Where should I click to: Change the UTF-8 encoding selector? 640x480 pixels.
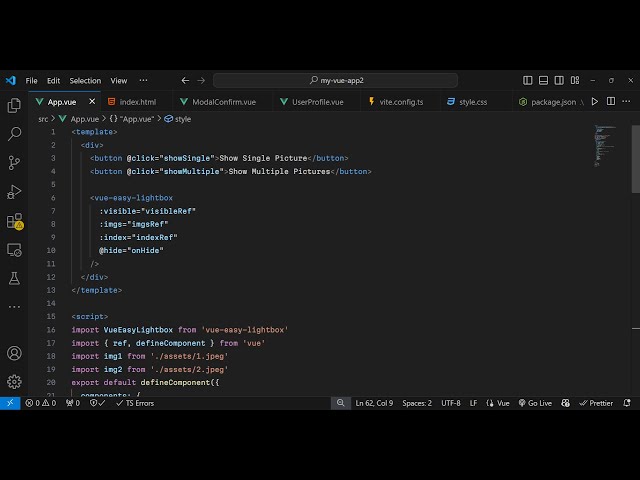pos(451,403)
